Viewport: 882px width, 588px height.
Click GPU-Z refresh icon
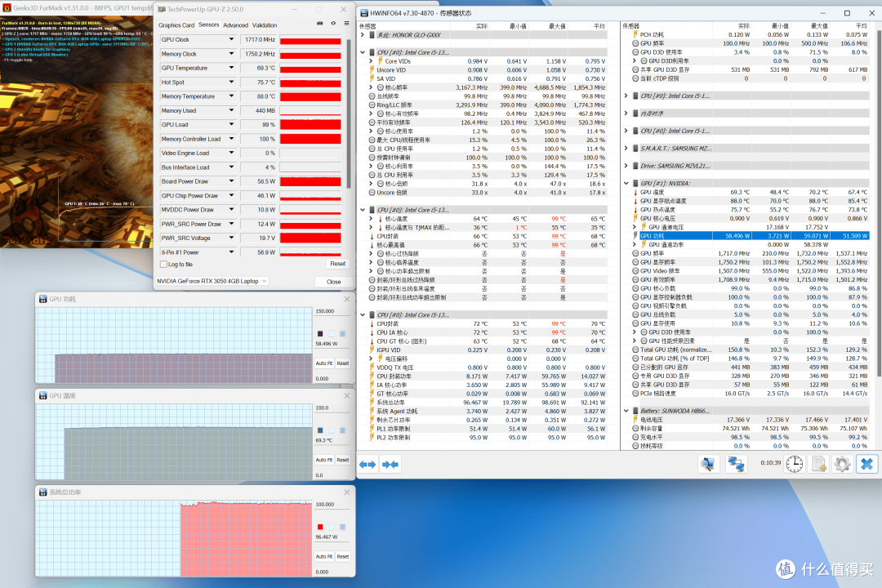pos(333,24)
